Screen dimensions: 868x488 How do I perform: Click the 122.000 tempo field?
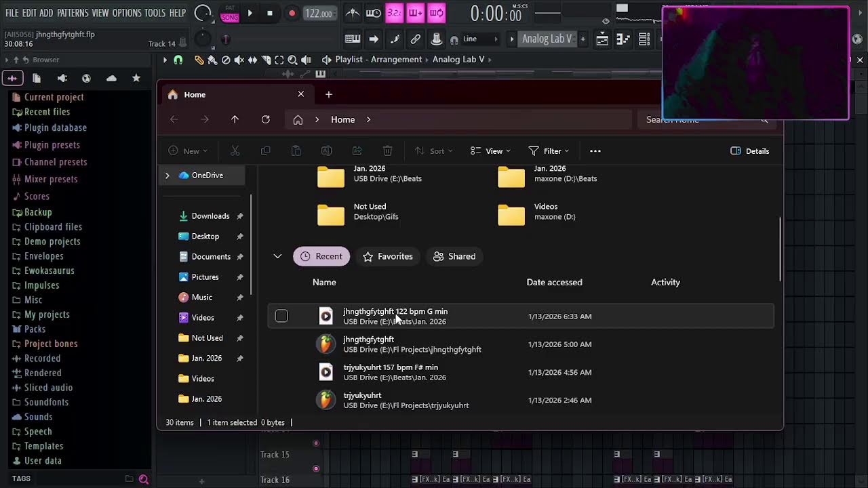pyautogui.click(x=319, y=14)
